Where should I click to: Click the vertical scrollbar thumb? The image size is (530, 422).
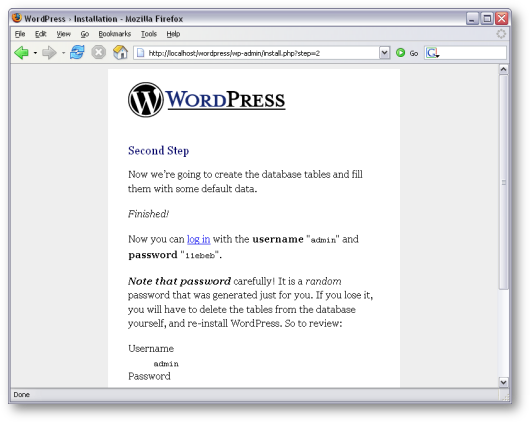[x=503, y=182]
